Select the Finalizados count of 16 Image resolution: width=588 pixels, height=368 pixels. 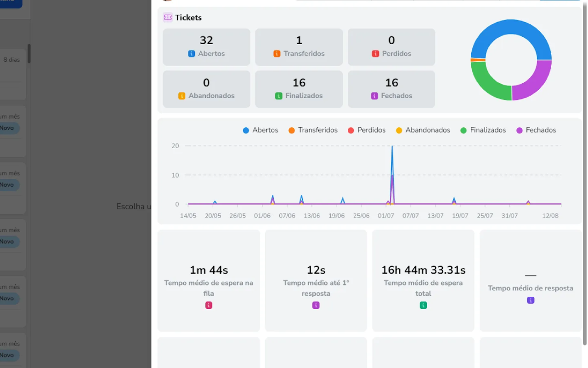click(x=299, y=83)
